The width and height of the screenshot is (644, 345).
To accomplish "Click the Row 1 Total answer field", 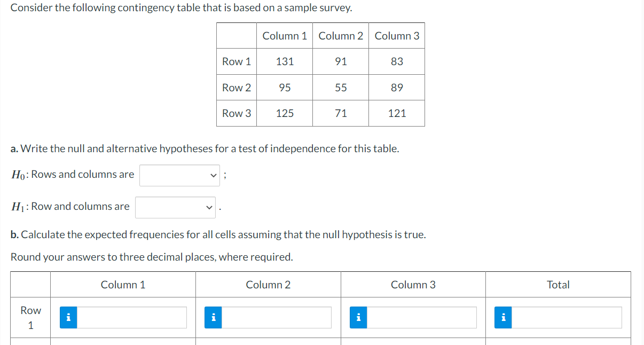I will (x=566, y=317).
